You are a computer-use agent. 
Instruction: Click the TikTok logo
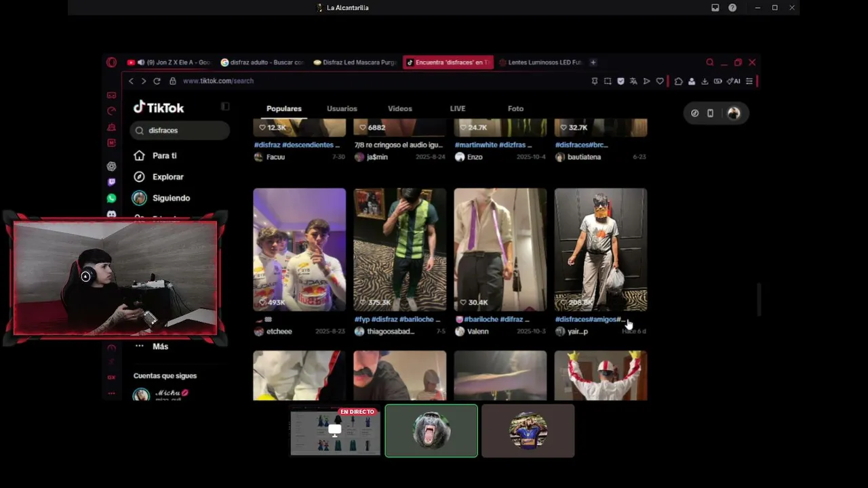[159, 107]
